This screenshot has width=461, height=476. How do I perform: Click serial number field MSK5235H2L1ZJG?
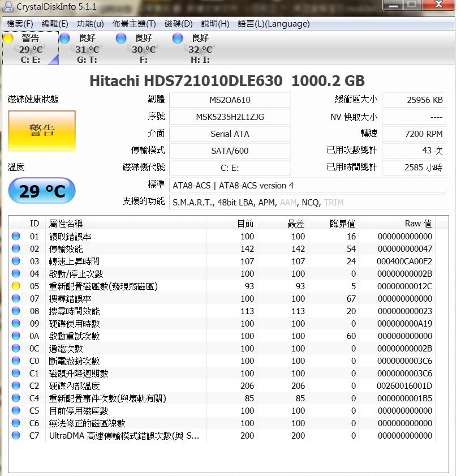point(230,117)
